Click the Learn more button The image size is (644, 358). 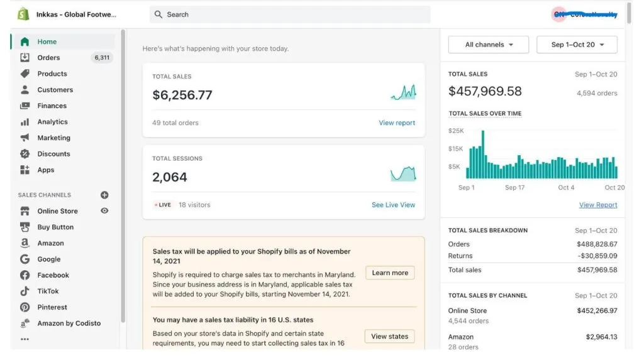[x=390, y=273]
